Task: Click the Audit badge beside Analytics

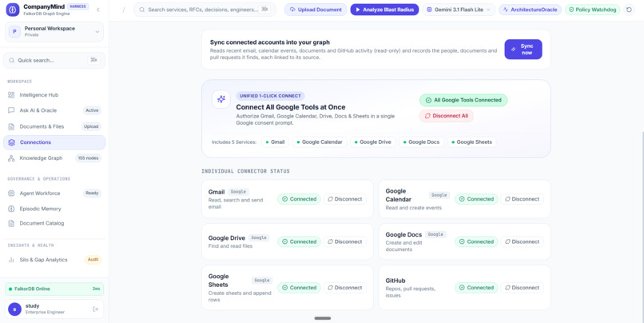Action: point(93,260)
